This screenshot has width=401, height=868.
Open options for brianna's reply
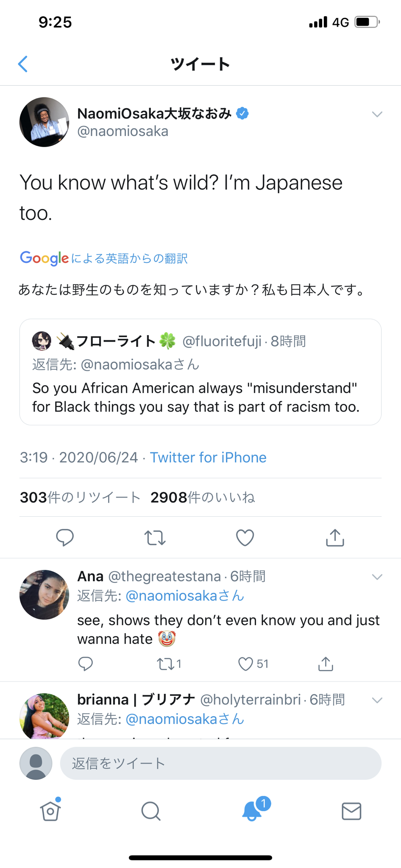tap(377, 700)
